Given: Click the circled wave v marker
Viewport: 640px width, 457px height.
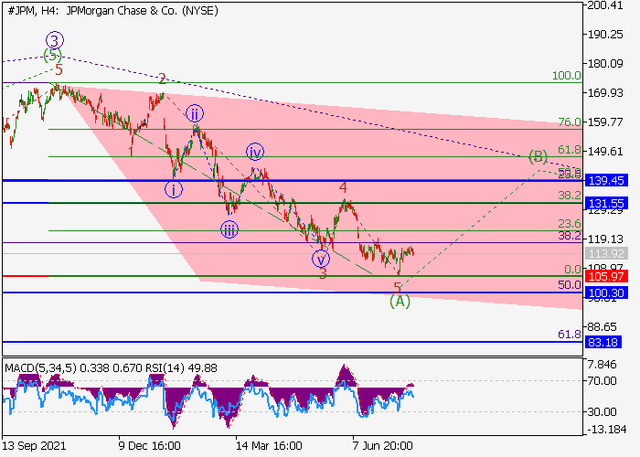Looking at the screenshot, I should (321, 258).
